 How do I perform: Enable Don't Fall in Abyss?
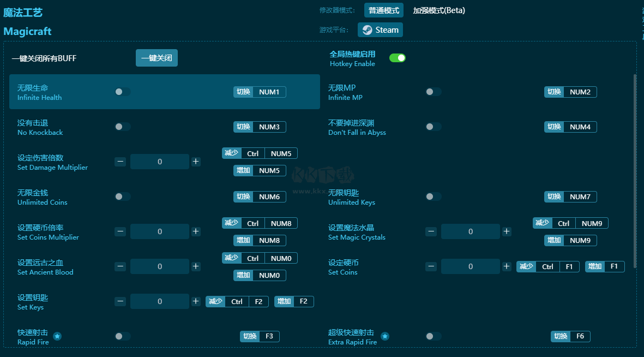tap(434, 127)
